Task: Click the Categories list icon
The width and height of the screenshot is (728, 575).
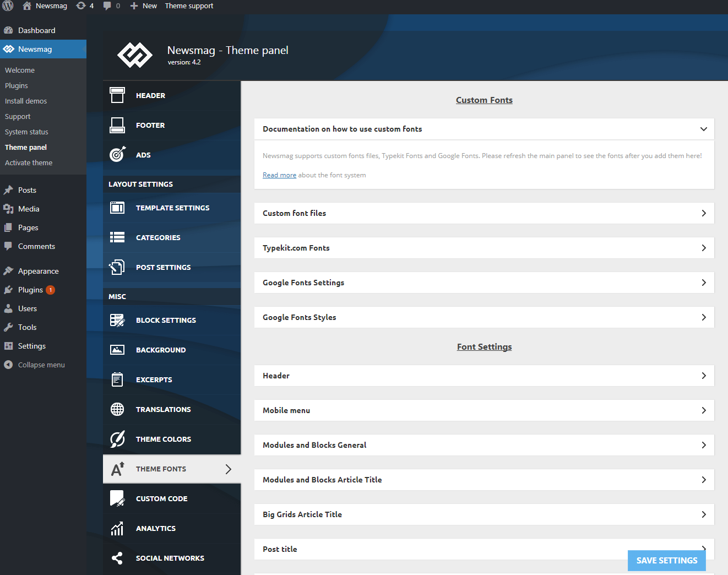Action: point(117,237)
